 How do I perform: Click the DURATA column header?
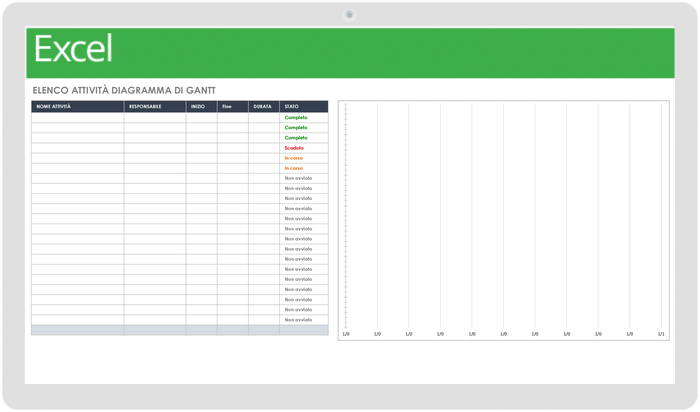coord(264,107)
